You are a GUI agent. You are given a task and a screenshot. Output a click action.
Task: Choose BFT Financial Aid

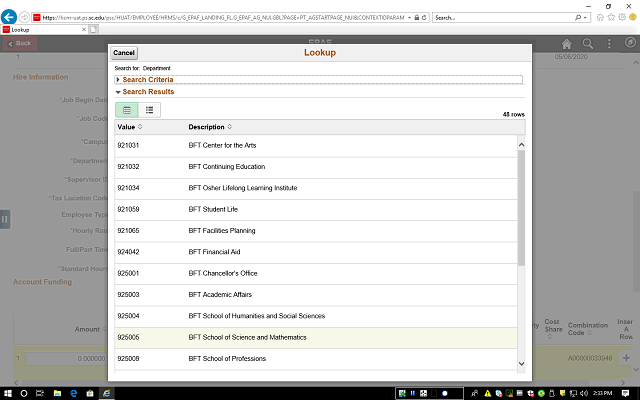pos(214,252)
